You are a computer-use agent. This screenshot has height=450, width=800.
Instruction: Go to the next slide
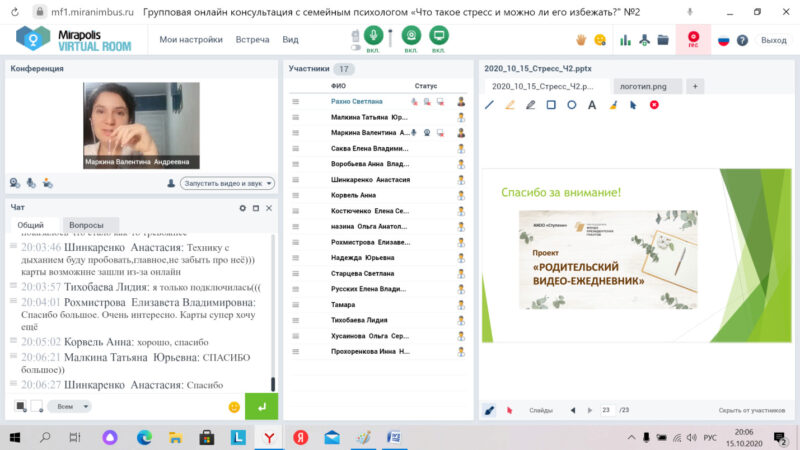tap(590, 410)
